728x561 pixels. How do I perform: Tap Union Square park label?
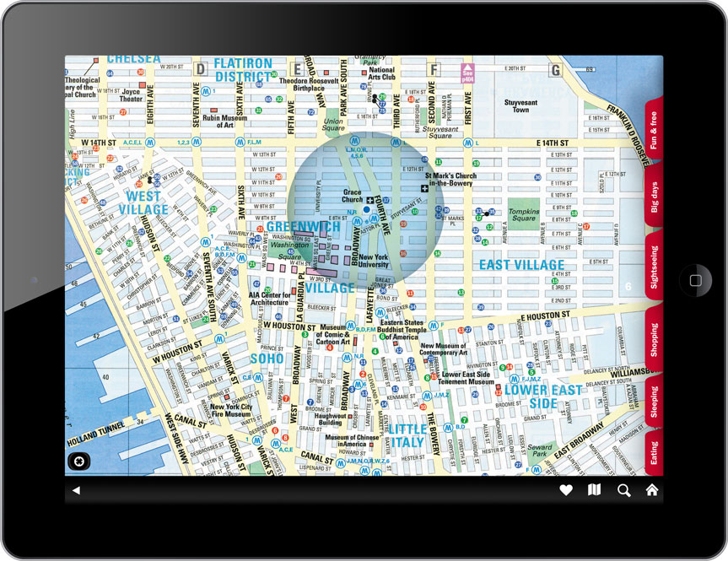[333, 125]
